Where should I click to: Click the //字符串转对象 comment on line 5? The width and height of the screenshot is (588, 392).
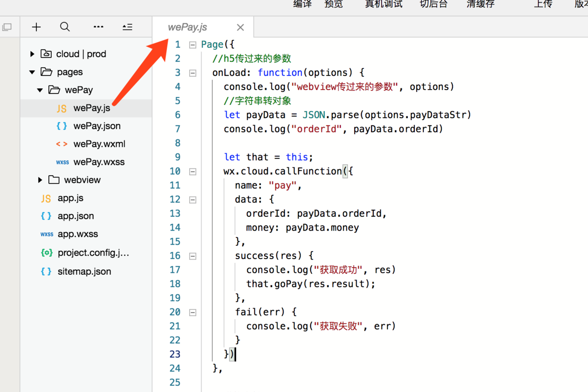click(257, 101)
